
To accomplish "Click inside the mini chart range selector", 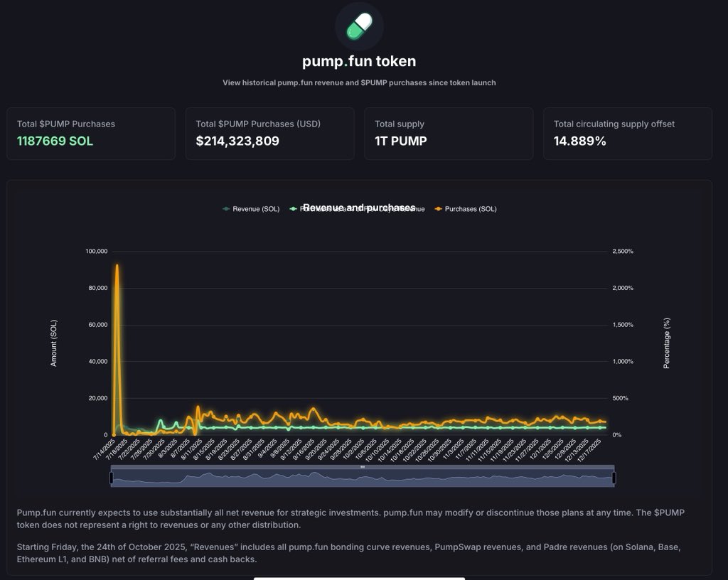I will 363,478.
